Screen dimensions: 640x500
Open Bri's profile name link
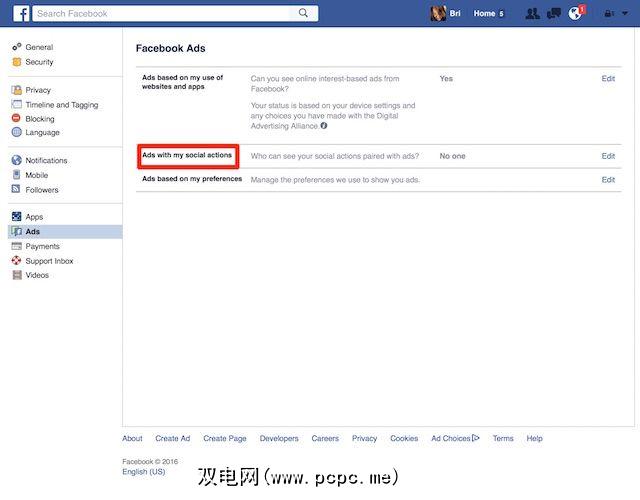tap(455, 13)
